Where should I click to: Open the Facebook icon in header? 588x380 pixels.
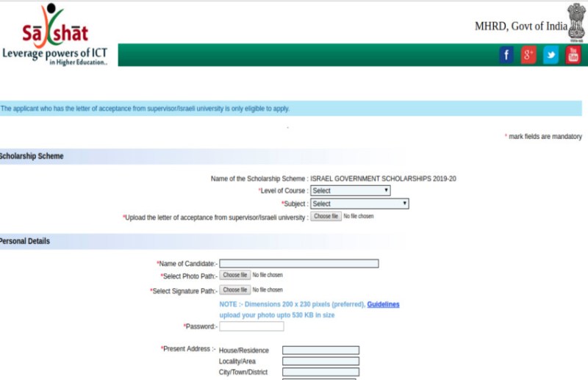pyautogui.click(x=506, y=55)
